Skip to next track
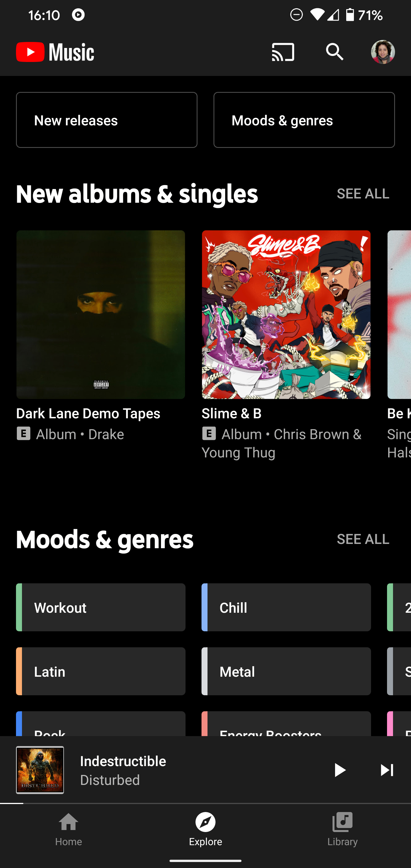Screen dimensions: 411x868 [387, 770]
